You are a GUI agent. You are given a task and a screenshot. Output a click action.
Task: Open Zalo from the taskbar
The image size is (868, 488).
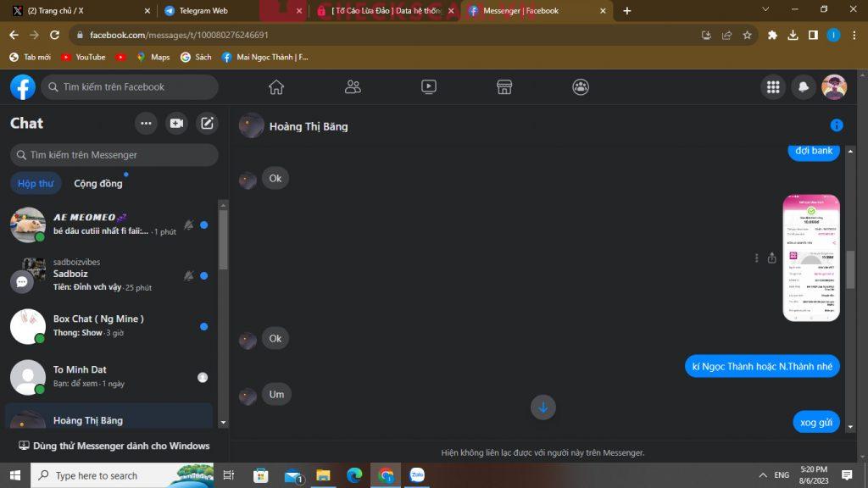point(417,475)
